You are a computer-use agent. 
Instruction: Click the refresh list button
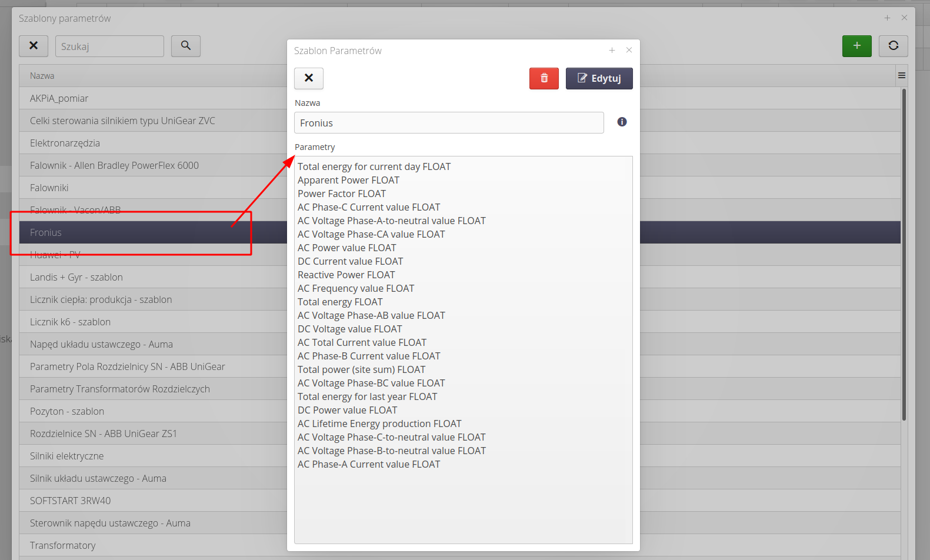(893, 46)
